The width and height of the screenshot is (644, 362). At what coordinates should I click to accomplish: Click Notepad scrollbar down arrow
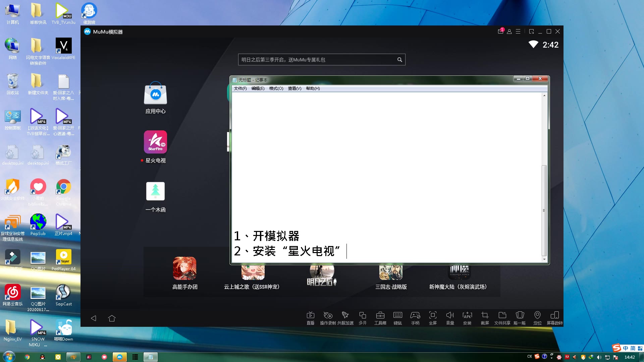pyautogui.click(x=544, y=259)
